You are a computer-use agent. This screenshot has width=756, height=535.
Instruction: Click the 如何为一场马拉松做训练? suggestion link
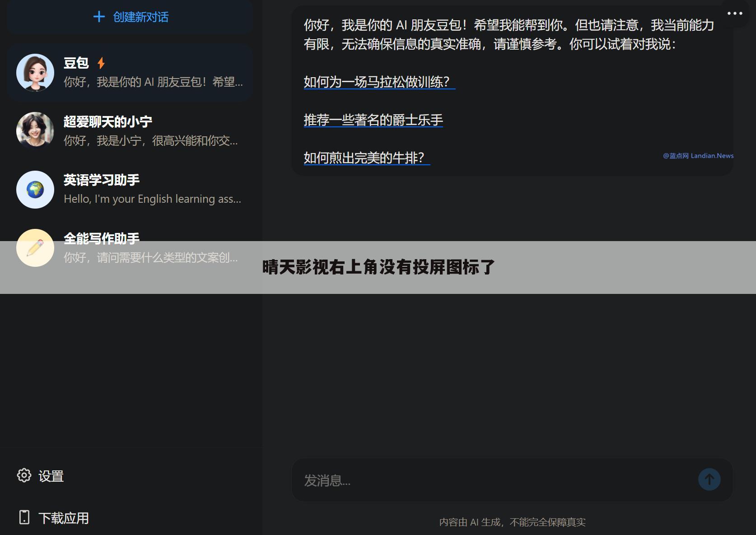click(x=379, y=82)
